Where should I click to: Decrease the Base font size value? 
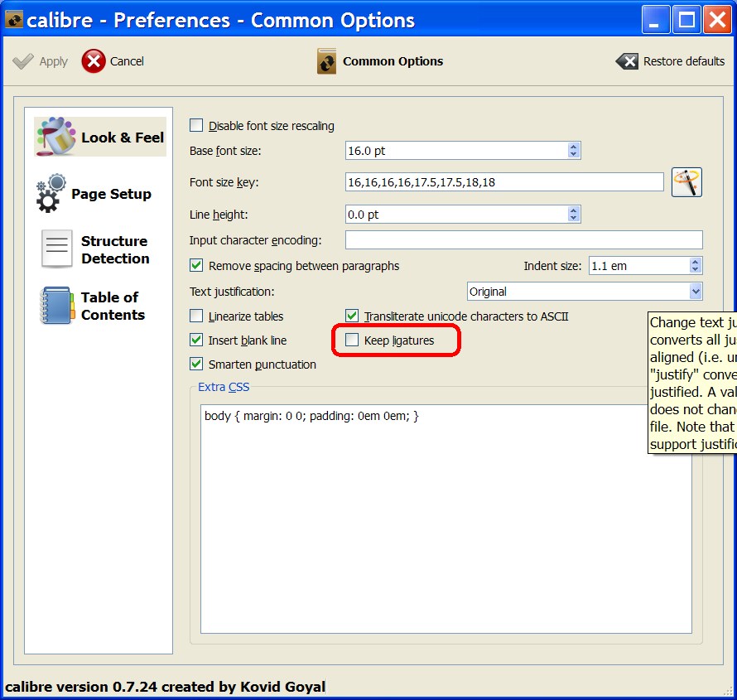(573, 154)
